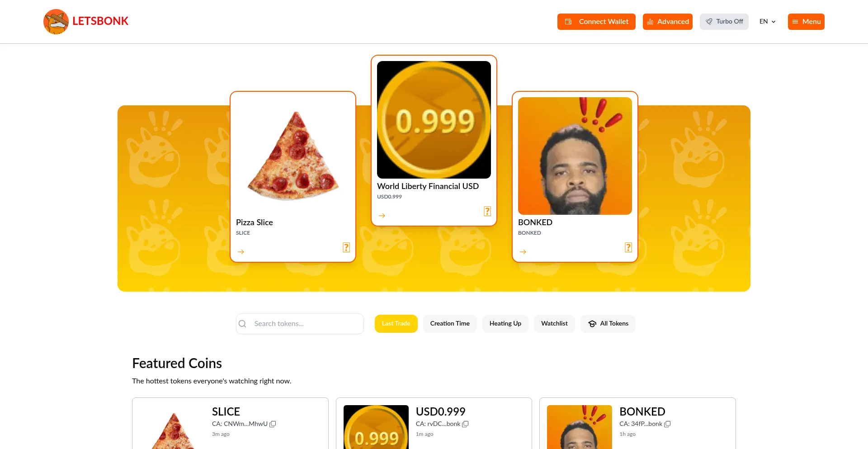Screen dimensions: 868x449
Task: Click the arrow on World Liberty Financial card
Action: [382, 216]
